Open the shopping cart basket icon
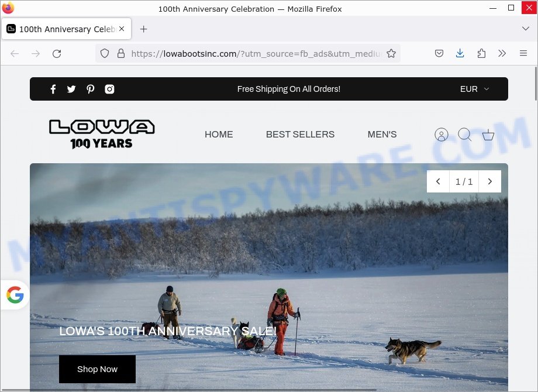 tap(488, 135)
